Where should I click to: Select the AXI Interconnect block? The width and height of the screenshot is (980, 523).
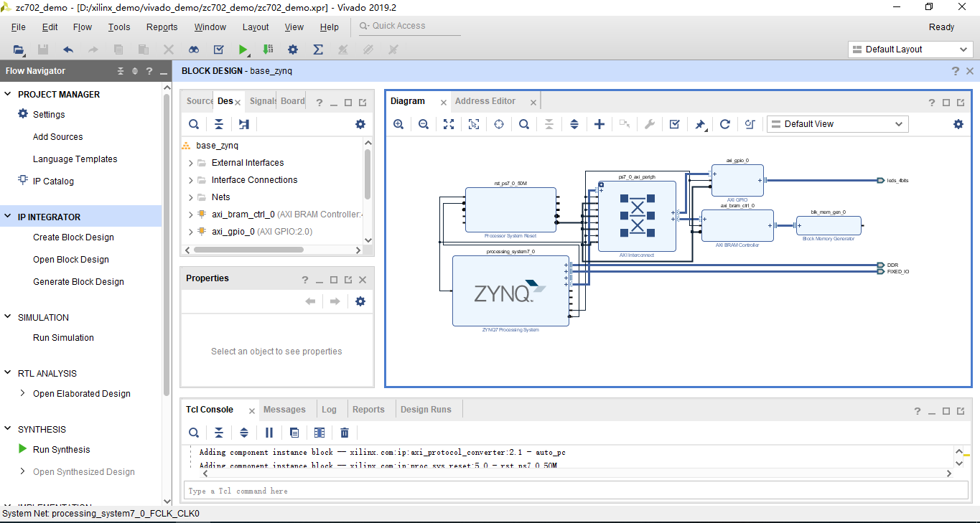[x=637, y=216]
